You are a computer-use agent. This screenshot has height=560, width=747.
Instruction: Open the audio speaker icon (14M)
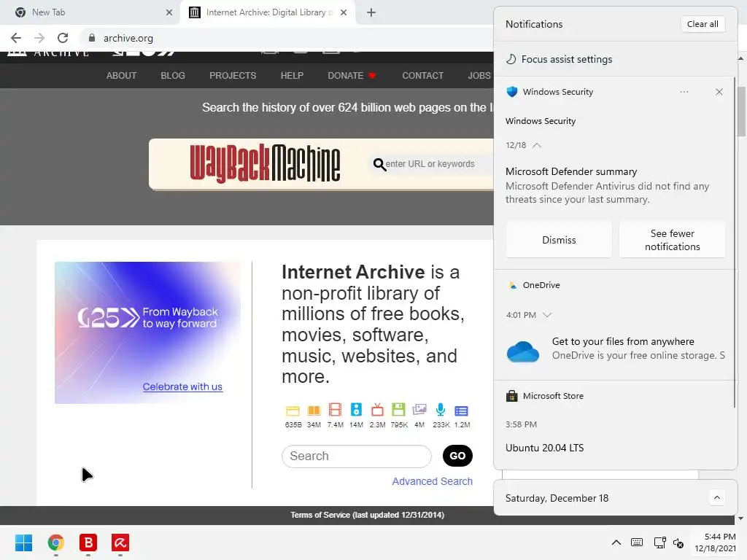coord(356,410)
